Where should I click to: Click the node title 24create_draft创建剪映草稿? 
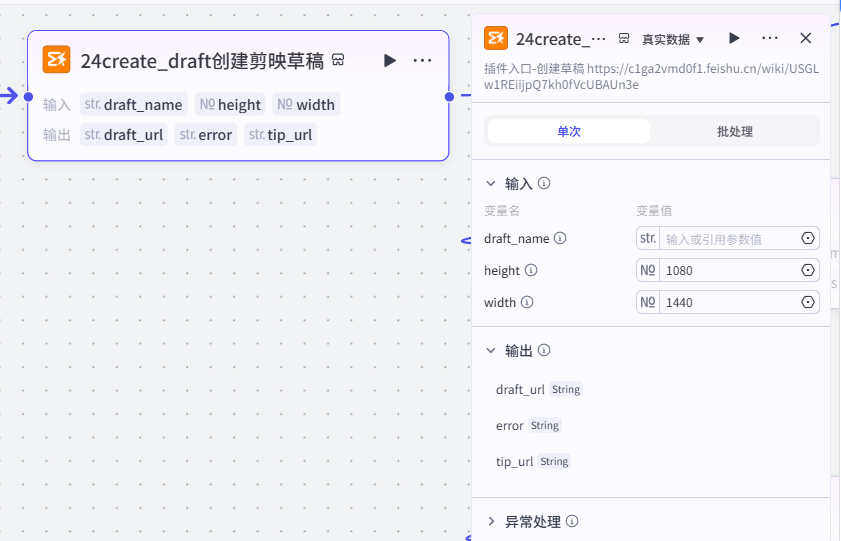pyautogui.click(x=202, y=61)
